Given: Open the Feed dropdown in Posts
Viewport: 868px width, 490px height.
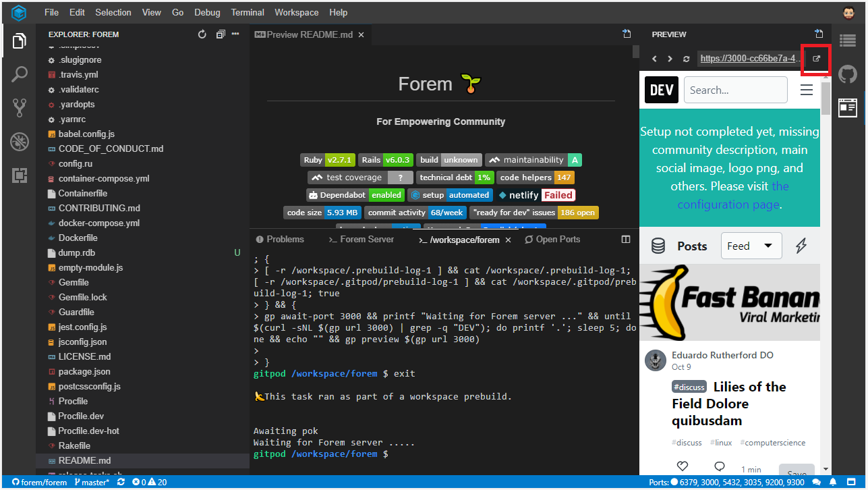Looking at the screenshot, I should click(751, 246).
